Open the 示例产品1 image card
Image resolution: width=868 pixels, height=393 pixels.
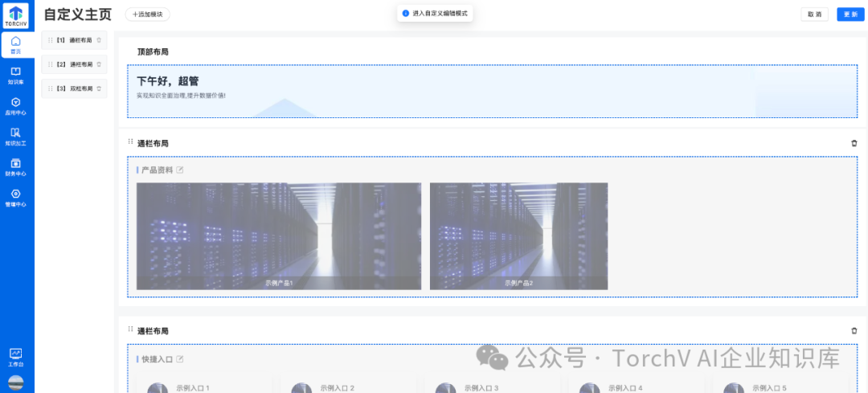click(x=279, y=235)
